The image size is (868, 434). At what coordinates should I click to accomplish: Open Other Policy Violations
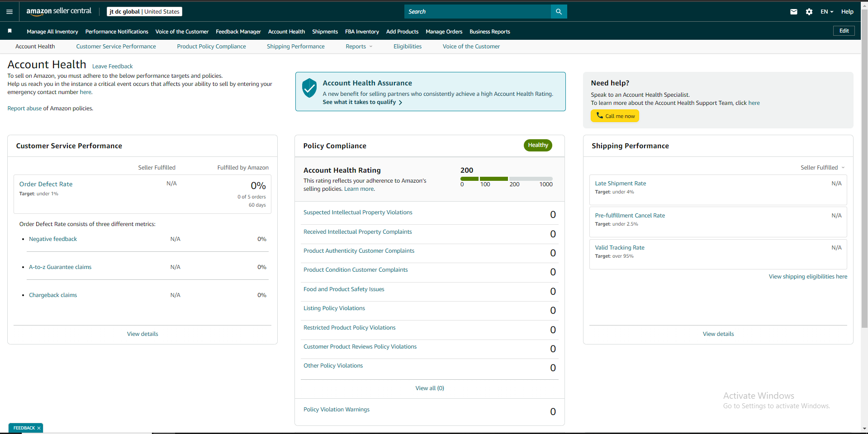333,366
